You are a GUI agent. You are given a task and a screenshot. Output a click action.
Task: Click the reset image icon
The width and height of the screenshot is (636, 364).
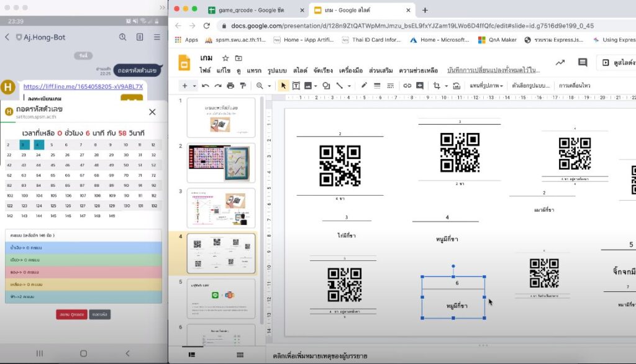(x=457, y=86)
